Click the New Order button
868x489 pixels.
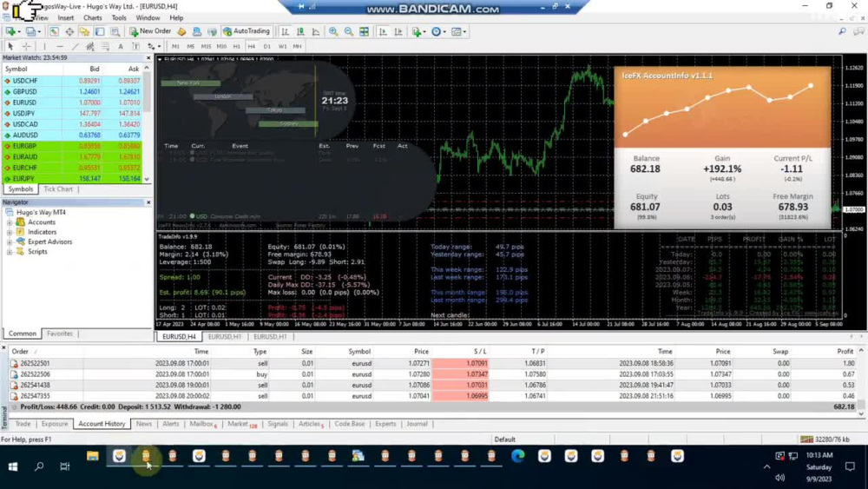click(x=150, y=31)
